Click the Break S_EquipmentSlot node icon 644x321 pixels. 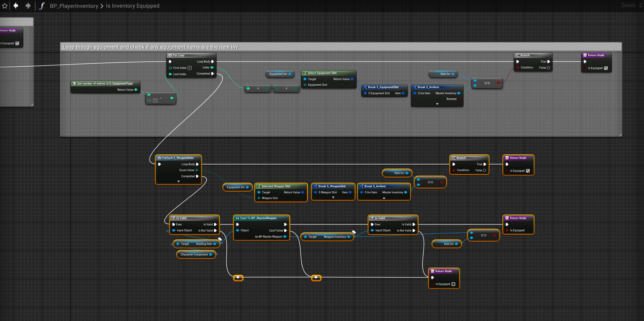coord(365,87)
